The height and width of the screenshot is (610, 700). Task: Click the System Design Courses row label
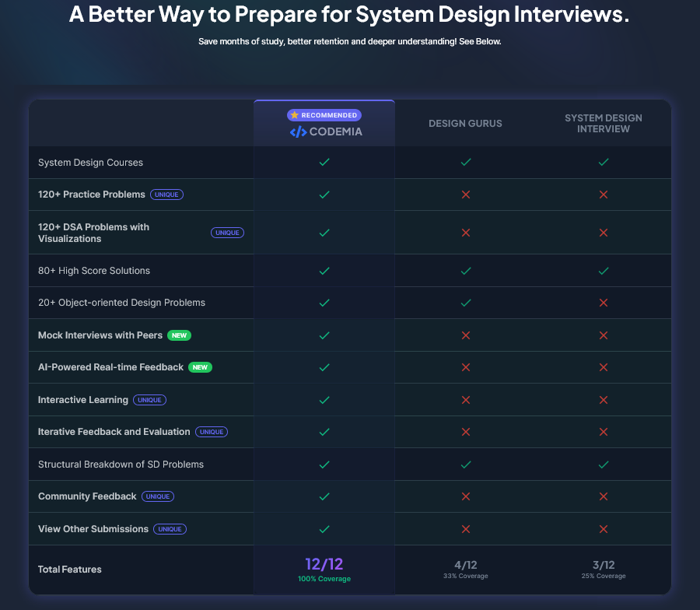click(91, 163)
